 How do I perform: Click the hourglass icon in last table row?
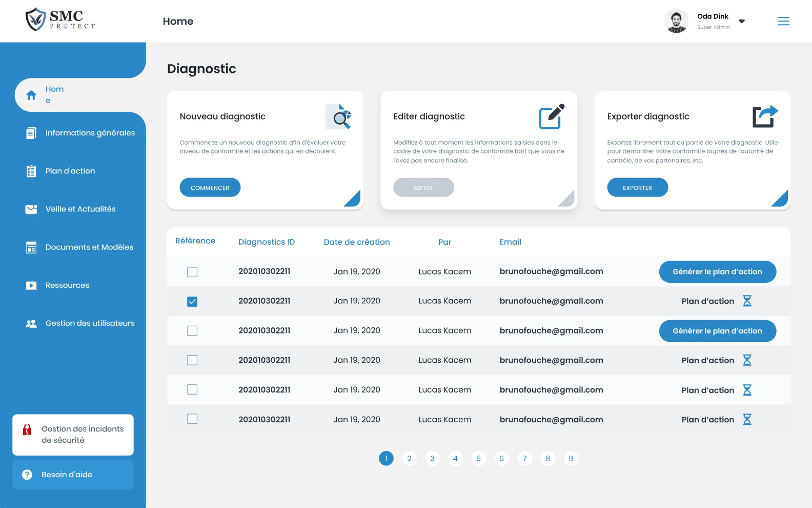tap(747, 420)
